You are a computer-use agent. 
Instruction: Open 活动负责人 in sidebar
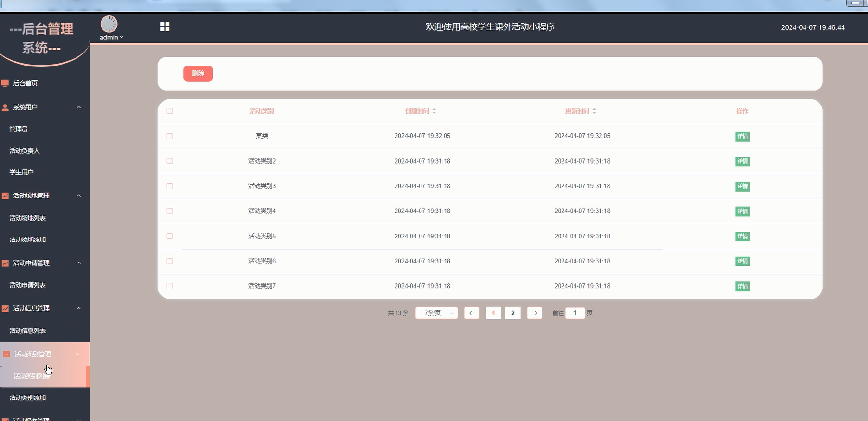[x=25, y=151]
